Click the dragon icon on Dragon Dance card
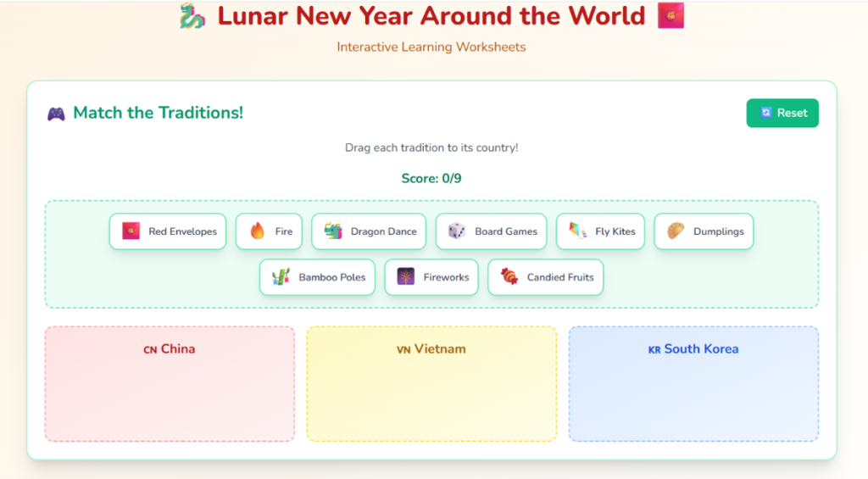868x479 pixels. (333, 231)
